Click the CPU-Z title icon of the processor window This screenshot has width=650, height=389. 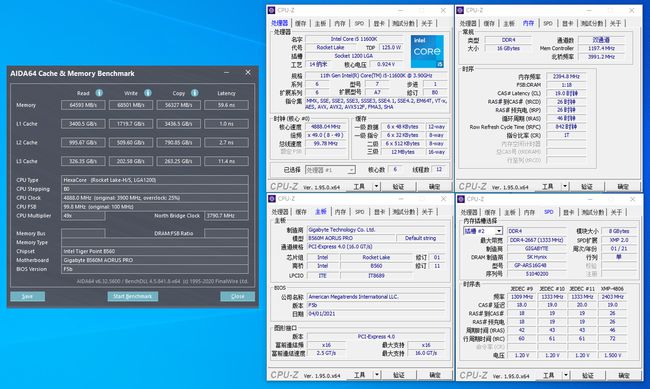click(x=272, y=10)
